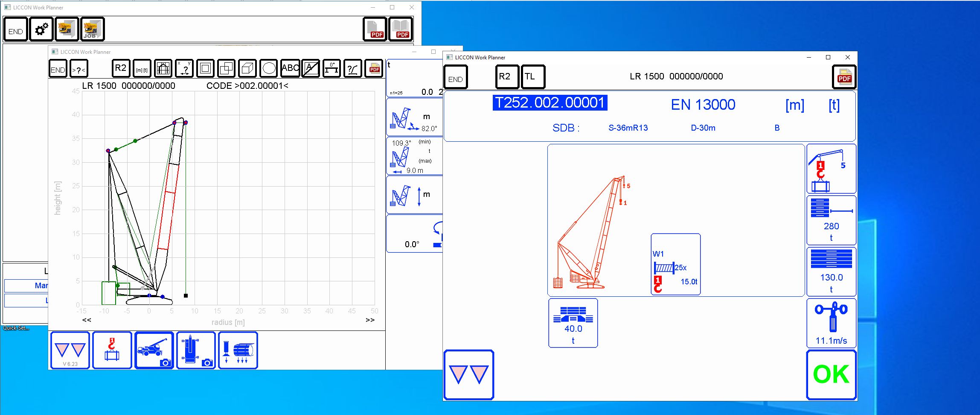Click the T252.002.00001 code field
The image size is (980, 415).
point(551,102)
